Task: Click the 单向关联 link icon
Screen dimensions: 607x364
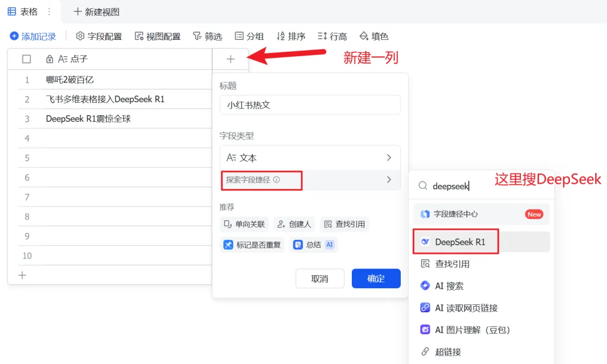Action: [228, 224]
